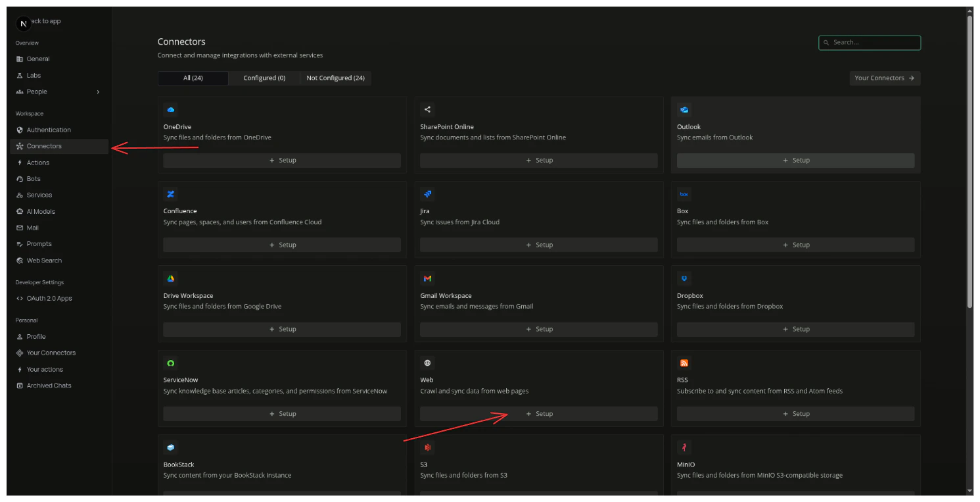Click the Box logo icon
Viewport: 980px width, 502px height.
[684, 194]
